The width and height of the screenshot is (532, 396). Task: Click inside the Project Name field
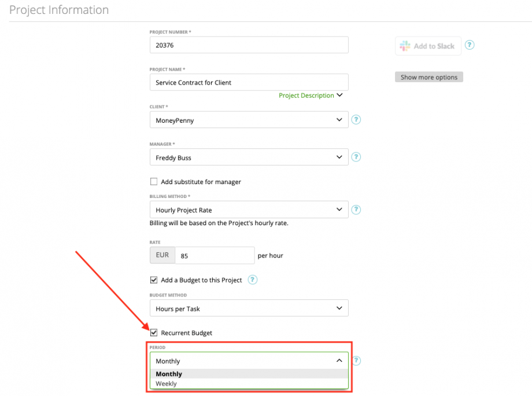click(249, 82)
